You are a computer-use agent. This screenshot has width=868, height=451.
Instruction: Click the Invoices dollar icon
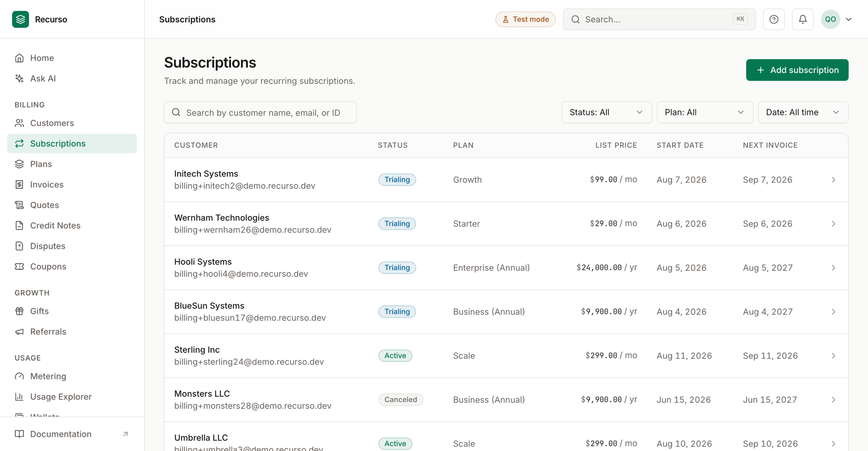coord(19,184)
